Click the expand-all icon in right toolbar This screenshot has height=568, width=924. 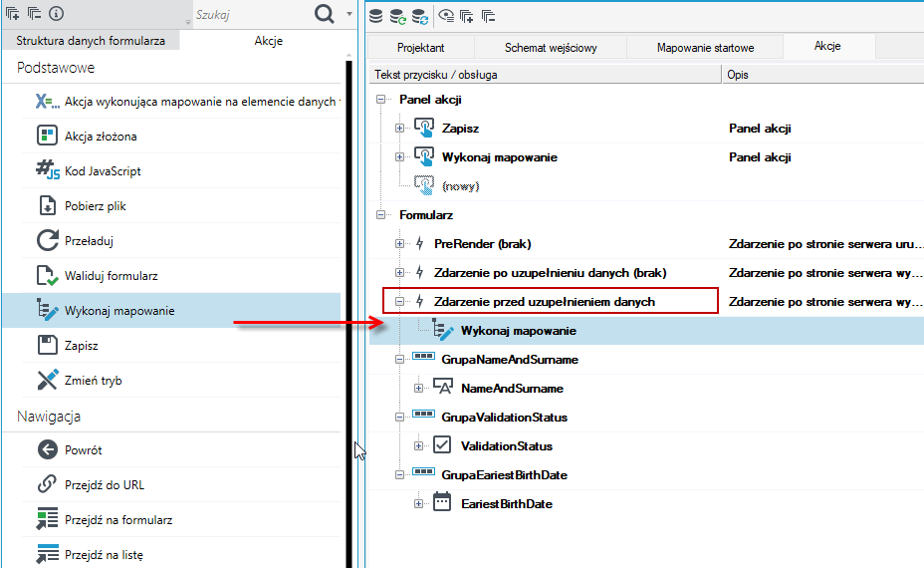(x=467, y=16)
